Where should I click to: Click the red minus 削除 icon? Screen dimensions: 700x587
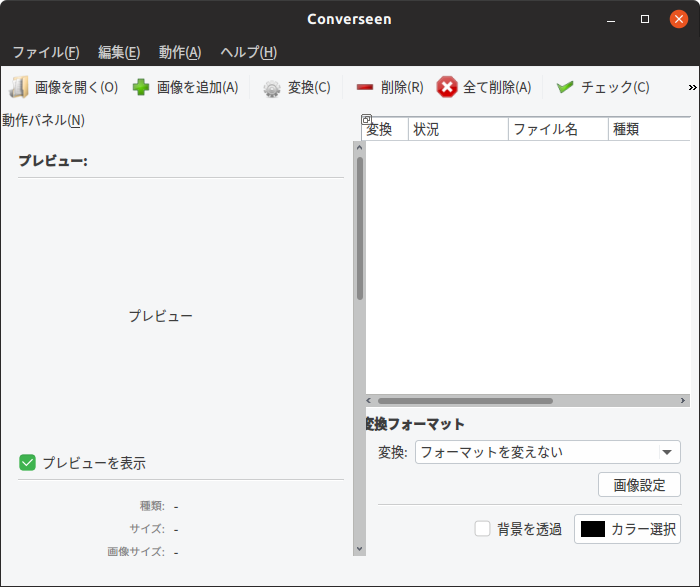[x=365, y=87]
